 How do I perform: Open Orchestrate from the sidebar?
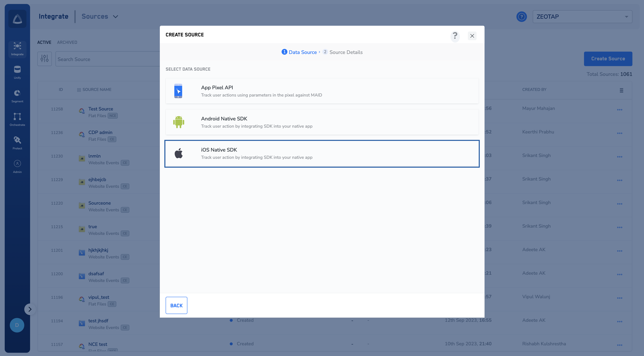[17, 120]
